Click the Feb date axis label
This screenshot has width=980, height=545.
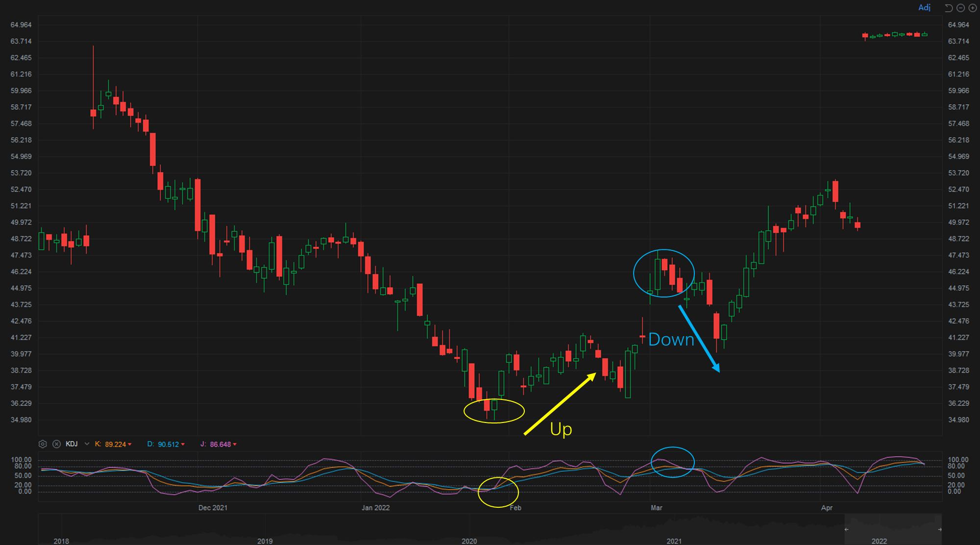[515, 508]
